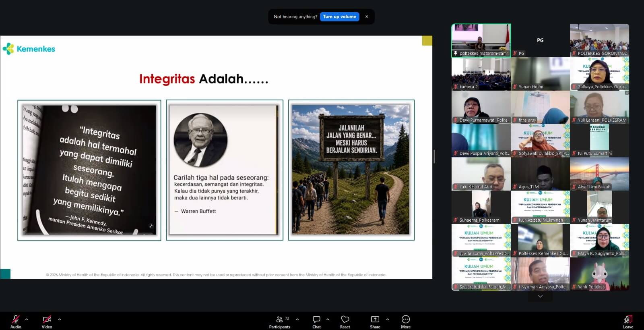Click the Turn up volume button
The height and width of the screenshot is (330, 644).
[x=339, y=17]
